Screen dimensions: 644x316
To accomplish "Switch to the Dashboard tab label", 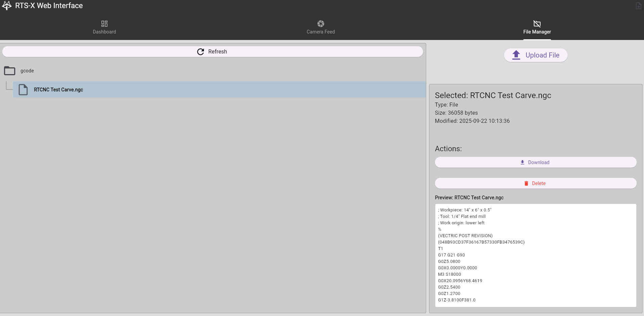I will pos(104,32).
